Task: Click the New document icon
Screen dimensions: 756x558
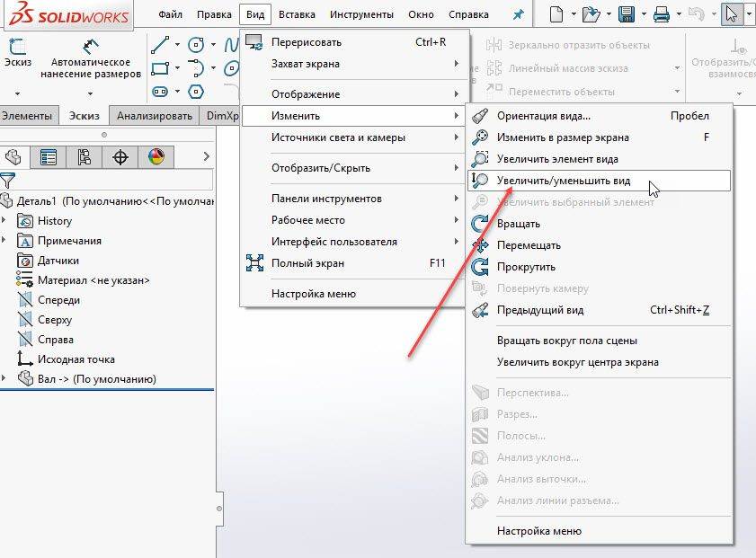Action: click(x=556, y=14)
